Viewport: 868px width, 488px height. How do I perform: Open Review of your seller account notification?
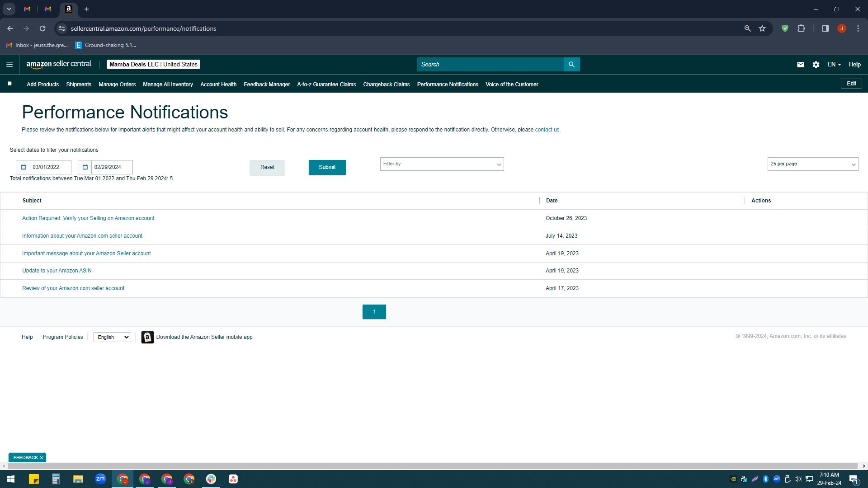point(73,288)
